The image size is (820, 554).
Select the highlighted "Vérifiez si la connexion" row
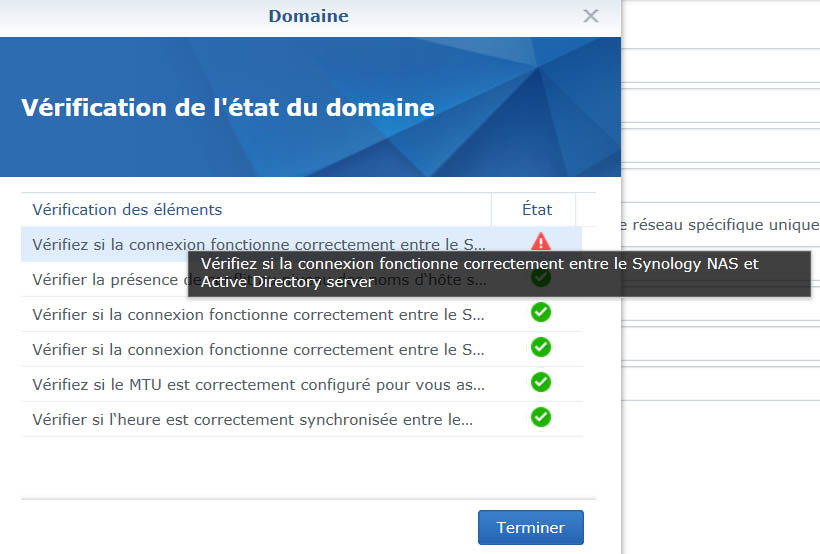pos(258,244)
